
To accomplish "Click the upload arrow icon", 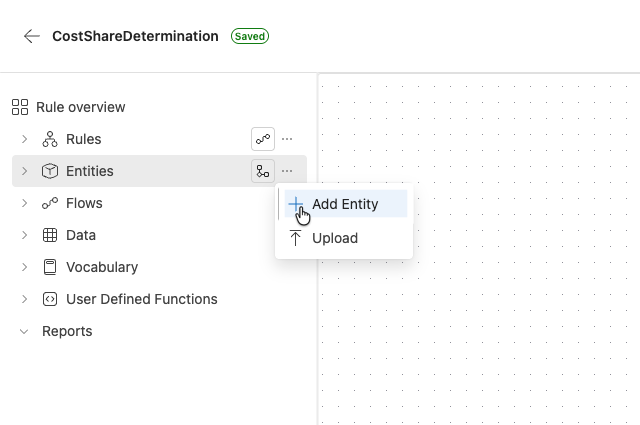I will [x=295, y=238].
